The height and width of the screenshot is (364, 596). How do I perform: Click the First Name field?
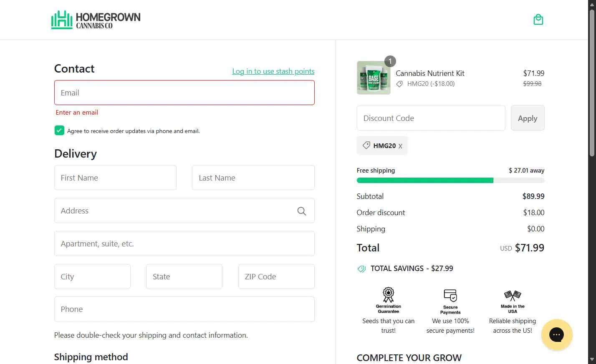click(x=115, y=178)
